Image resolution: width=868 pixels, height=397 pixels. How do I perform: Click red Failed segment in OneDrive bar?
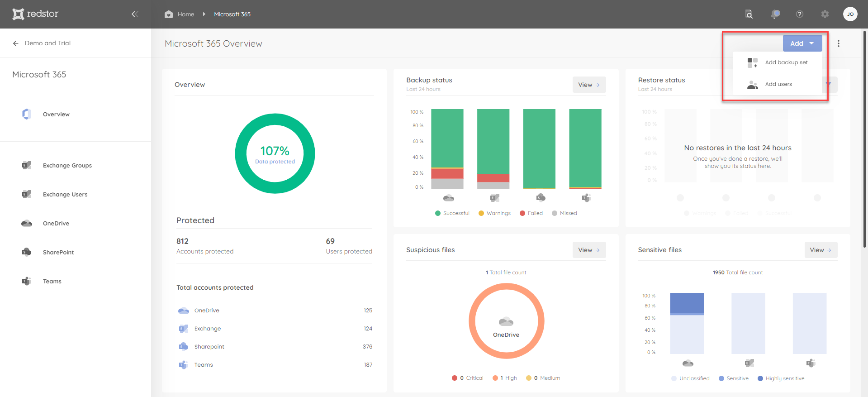pos(447,173)
